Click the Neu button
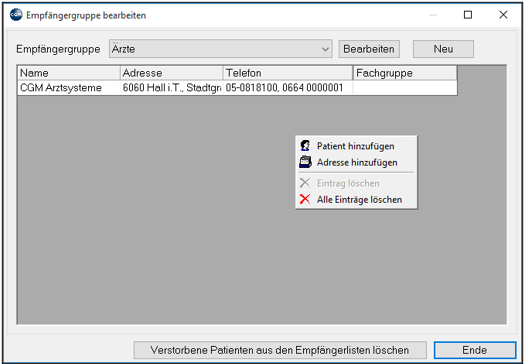 (443, 49)
